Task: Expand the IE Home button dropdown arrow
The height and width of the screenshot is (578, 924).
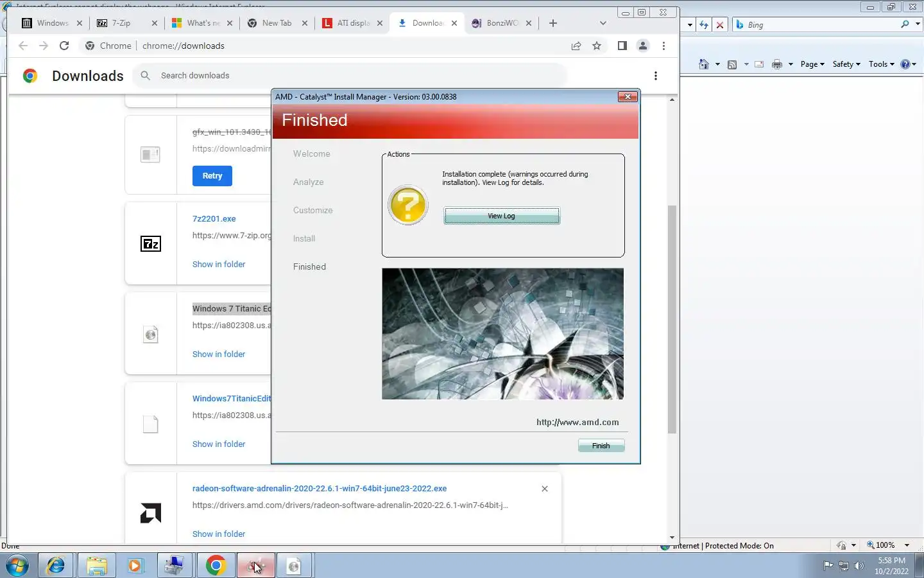Action: (x=717, y=64)
